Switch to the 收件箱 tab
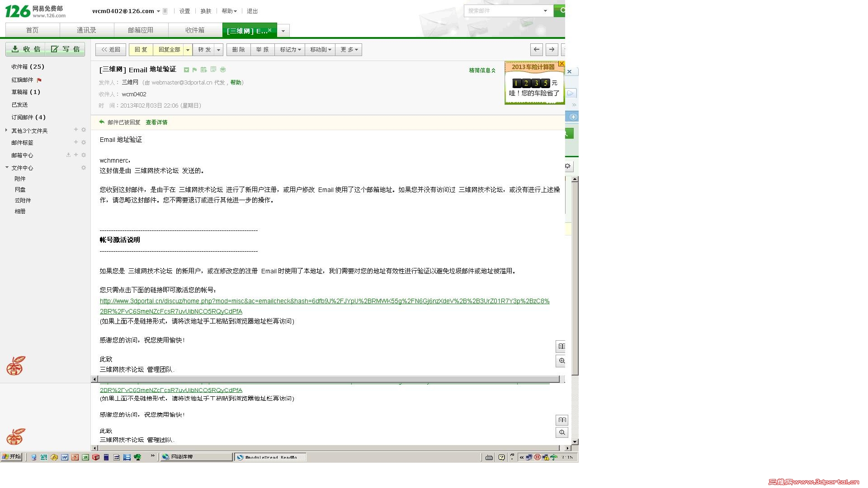The width and height of the screenshot is (868, 488). click(195, 30)
